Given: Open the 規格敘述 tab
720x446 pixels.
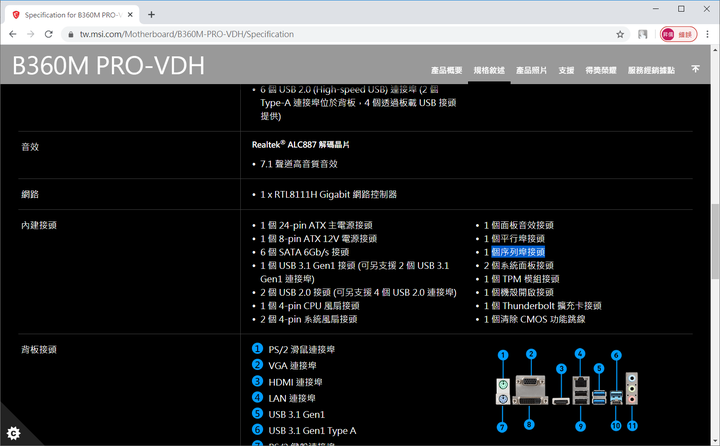Looking at the screenshot, I should click(489, 70).
